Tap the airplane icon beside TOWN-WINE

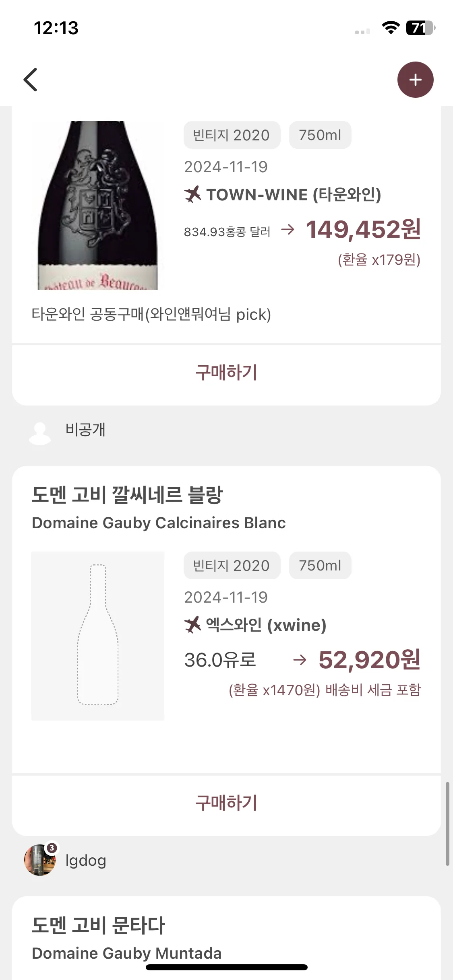(192, 195)
